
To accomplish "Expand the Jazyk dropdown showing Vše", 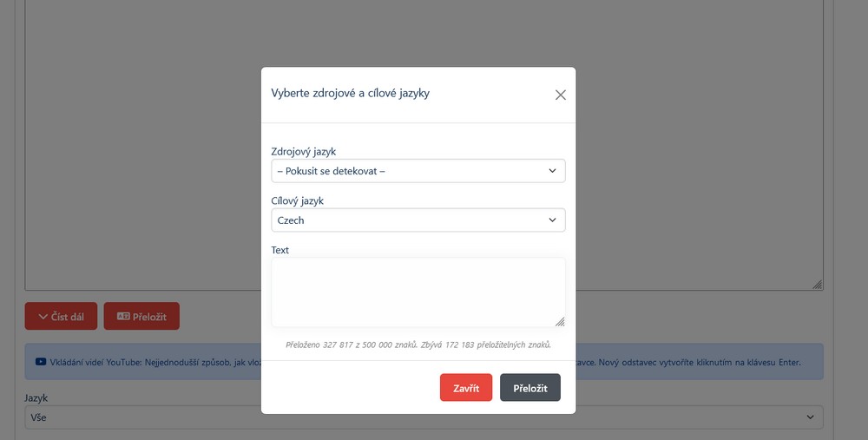I will point(424,417).
